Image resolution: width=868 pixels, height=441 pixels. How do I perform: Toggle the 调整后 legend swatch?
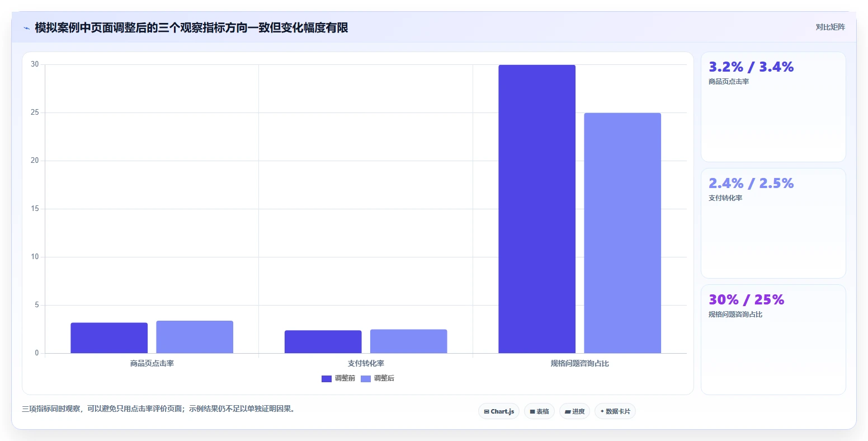pyautogui.click(x=366, y=379)
